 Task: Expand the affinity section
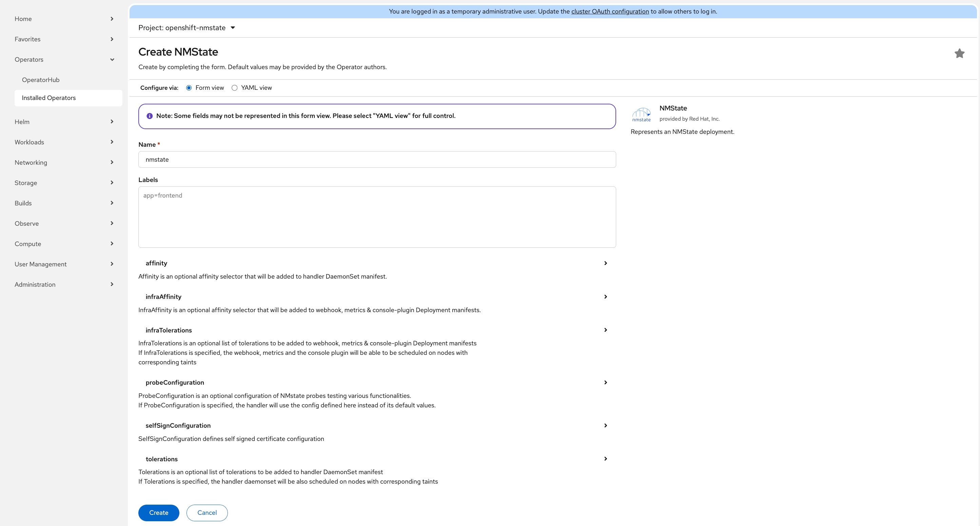click(x=377, y=263)
